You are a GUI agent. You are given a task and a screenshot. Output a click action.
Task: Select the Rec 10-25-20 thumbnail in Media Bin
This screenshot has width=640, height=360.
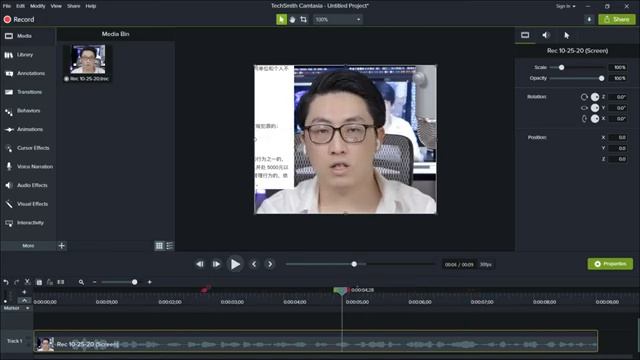88,59
